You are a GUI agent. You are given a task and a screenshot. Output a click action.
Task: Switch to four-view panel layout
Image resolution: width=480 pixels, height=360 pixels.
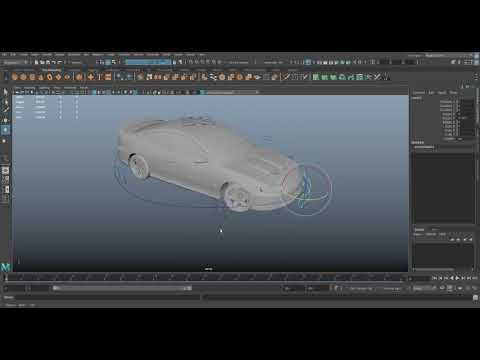5,180
